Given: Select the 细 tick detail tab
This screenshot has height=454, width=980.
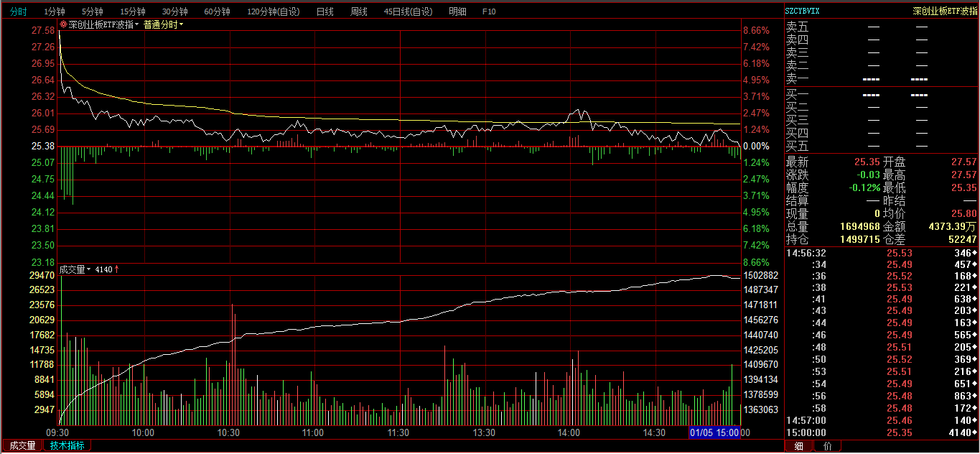Looking at the screenshot, I should pos(799,446).
